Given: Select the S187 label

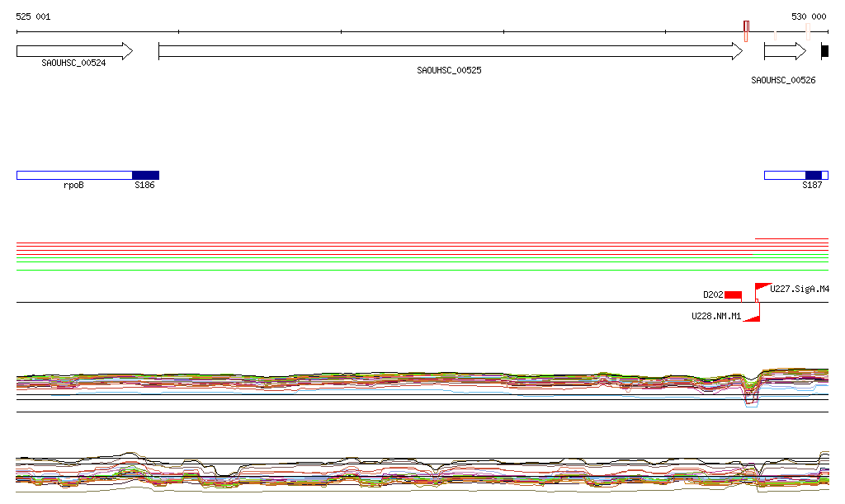Looking at the screenshot, I should pyautogui.click(x=812, y=186).
